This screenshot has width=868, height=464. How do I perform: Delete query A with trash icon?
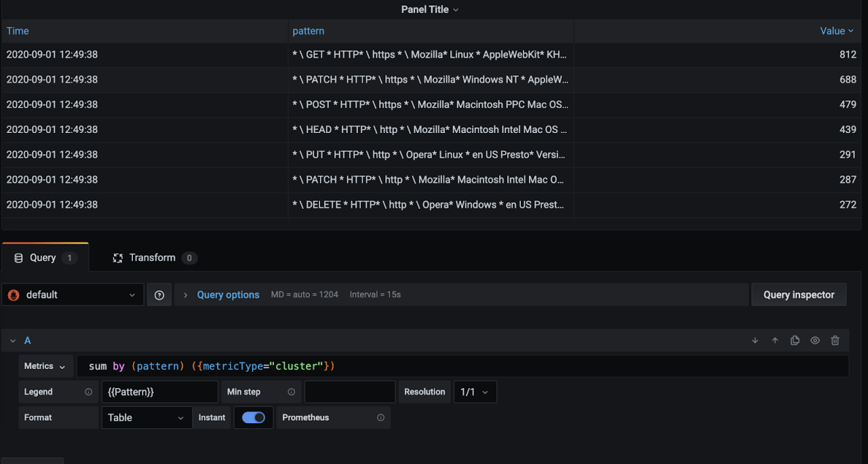835,341
